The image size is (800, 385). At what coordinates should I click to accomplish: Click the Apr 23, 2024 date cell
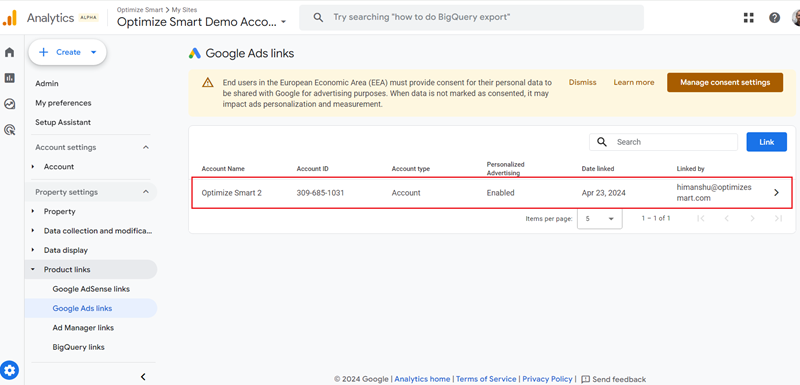(604, 193)
